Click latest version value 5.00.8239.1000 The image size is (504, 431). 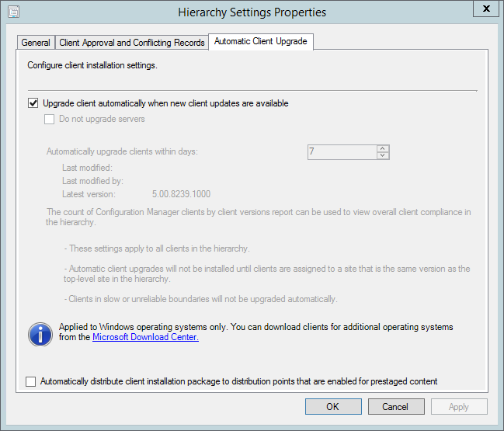(181, 194)
